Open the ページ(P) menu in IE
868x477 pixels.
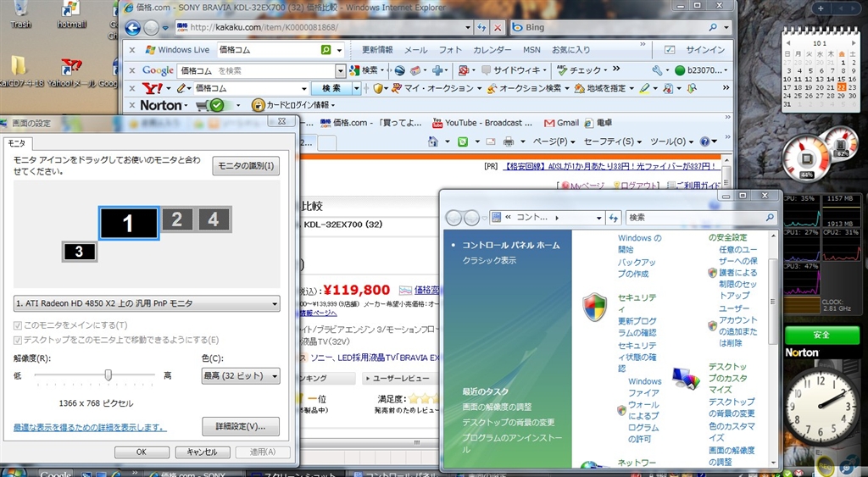[x=554, y=141]
